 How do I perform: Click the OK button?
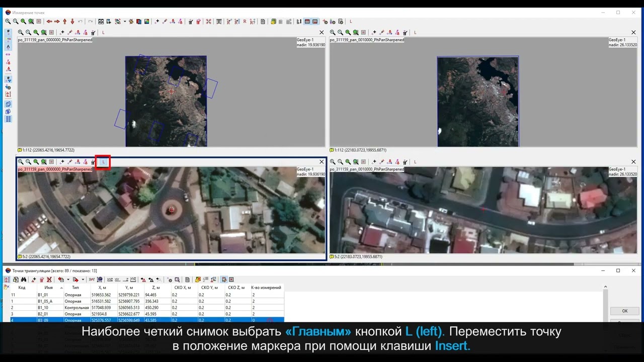click(625, 311)
